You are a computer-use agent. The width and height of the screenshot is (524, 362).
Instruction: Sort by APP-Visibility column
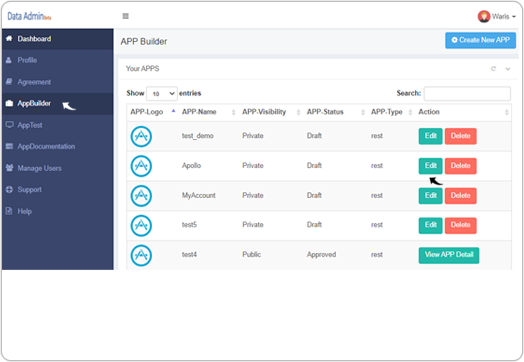coord(271,112)
